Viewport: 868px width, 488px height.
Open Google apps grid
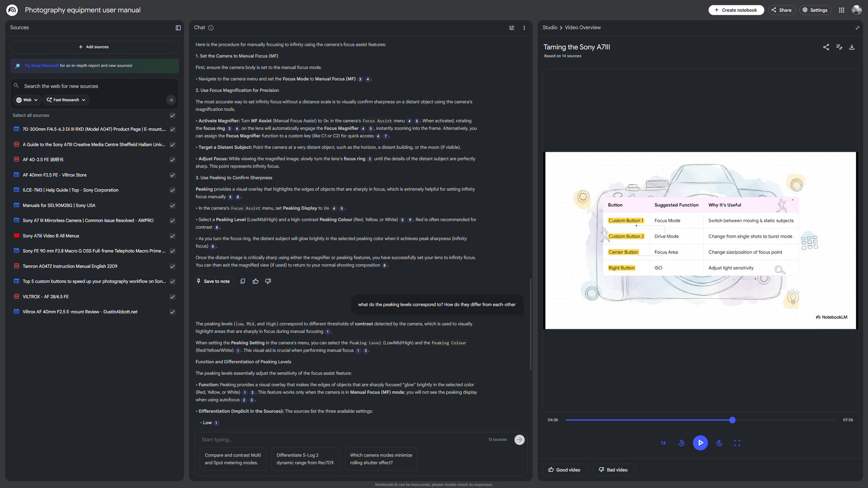point(842,10)
